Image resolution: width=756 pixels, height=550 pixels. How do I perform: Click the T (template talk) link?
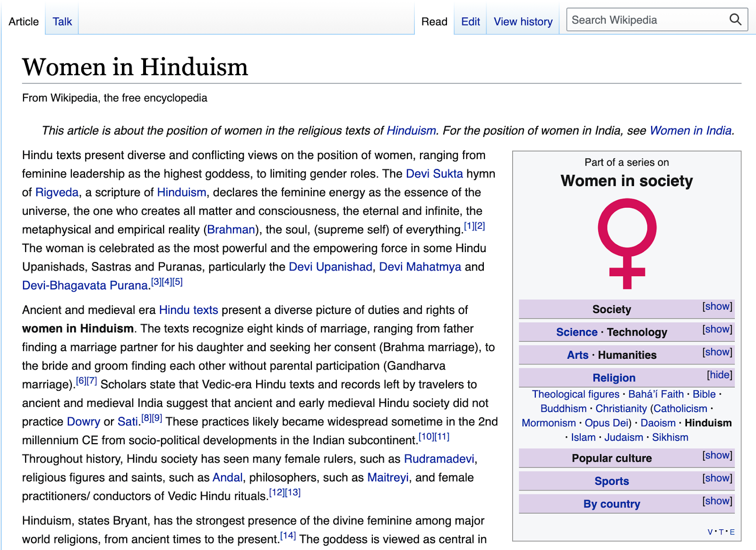pos(721,532)
